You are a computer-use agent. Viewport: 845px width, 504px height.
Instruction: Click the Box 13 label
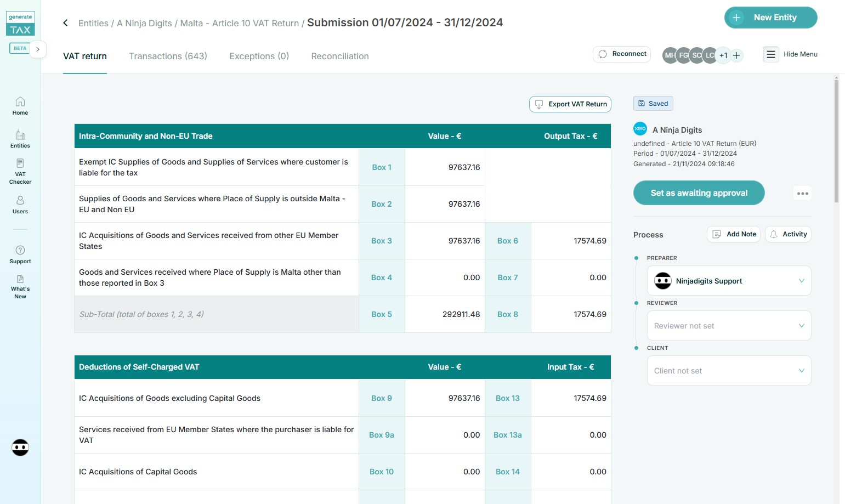click(508, 398)
